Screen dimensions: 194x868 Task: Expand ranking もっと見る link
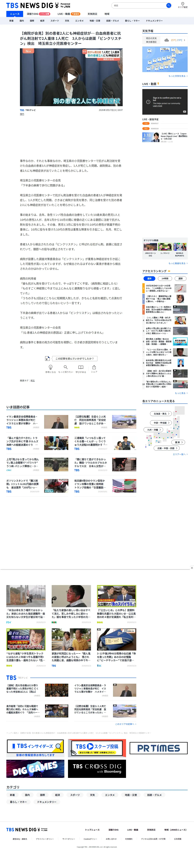[x=181, y=393]
